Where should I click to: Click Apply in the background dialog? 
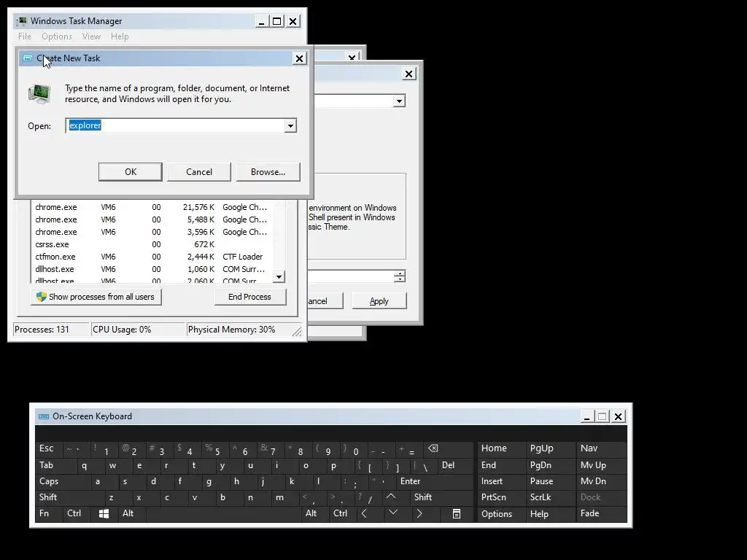(x=379, y=301)
